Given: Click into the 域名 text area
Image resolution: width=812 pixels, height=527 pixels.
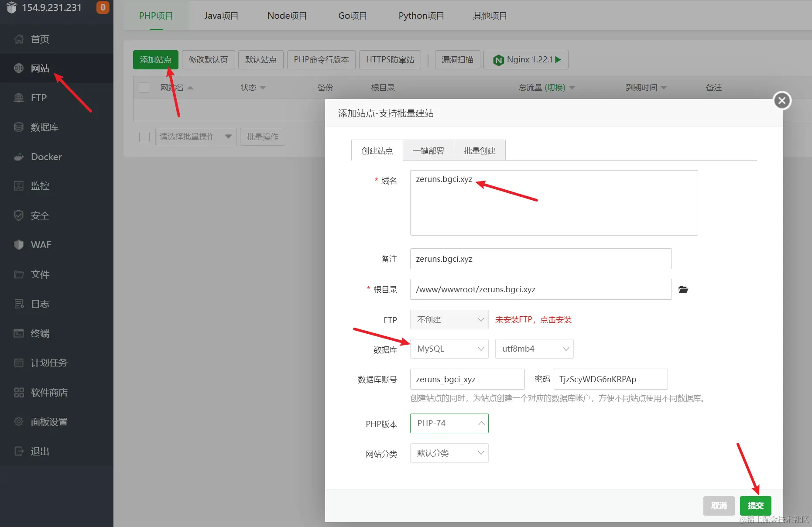Looking at the screenshot, I should [x=554, y=203].
